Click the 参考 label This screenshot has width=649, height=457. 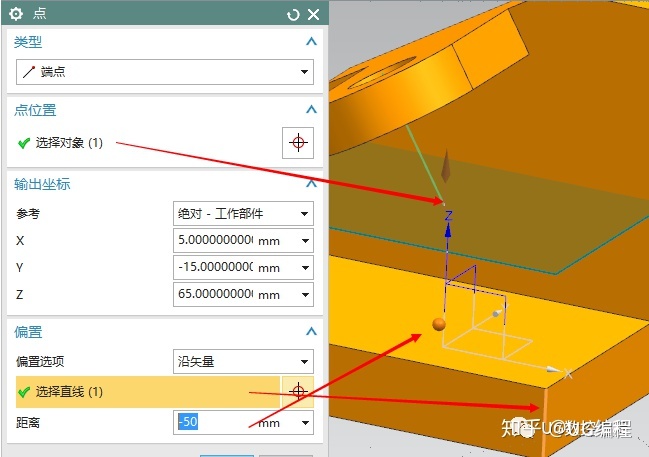(28, 214)
